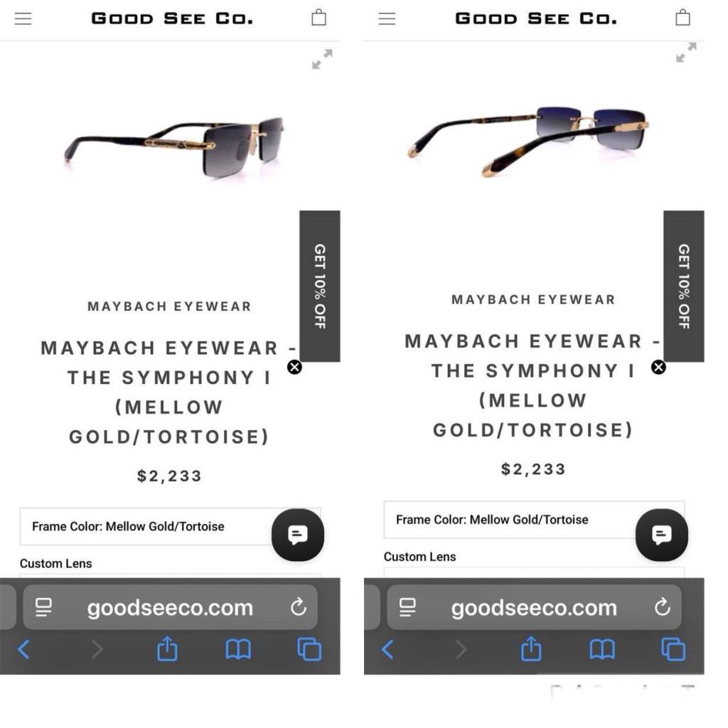Expand Frame Color selector in right screenshot
728x728 pixels.
coord(534,520)
